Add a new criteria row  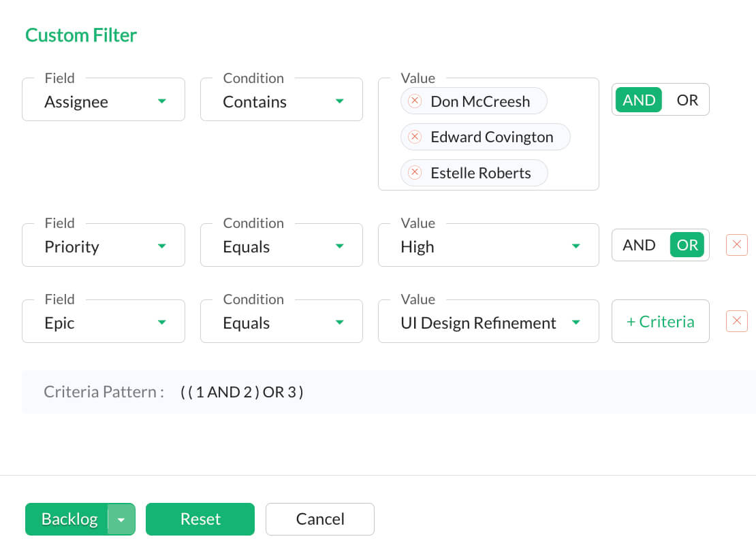coord(660,321)
